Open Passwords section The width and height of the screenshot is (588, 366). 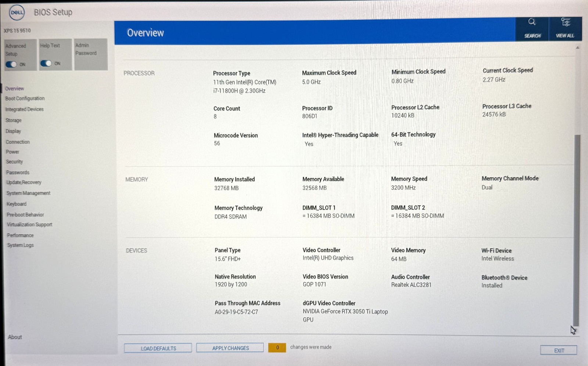click(x=18, y=172)
